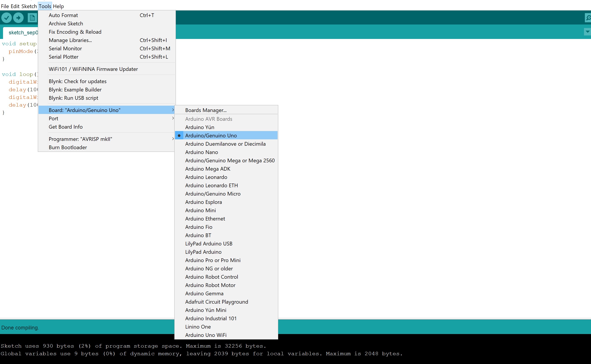Select Arduino/Genuino Micro board

(226, 194)
